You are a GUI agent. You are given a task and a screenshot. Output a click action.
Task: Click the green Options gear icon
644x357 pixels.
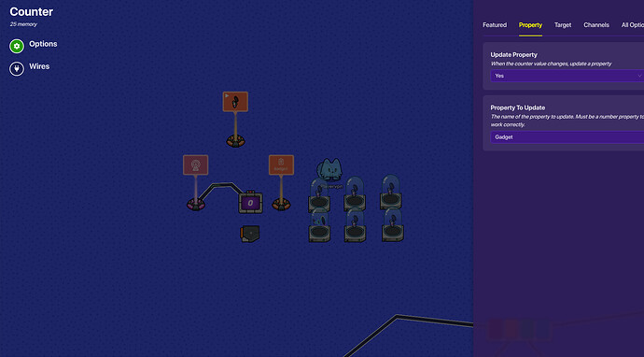pos(17,46)
